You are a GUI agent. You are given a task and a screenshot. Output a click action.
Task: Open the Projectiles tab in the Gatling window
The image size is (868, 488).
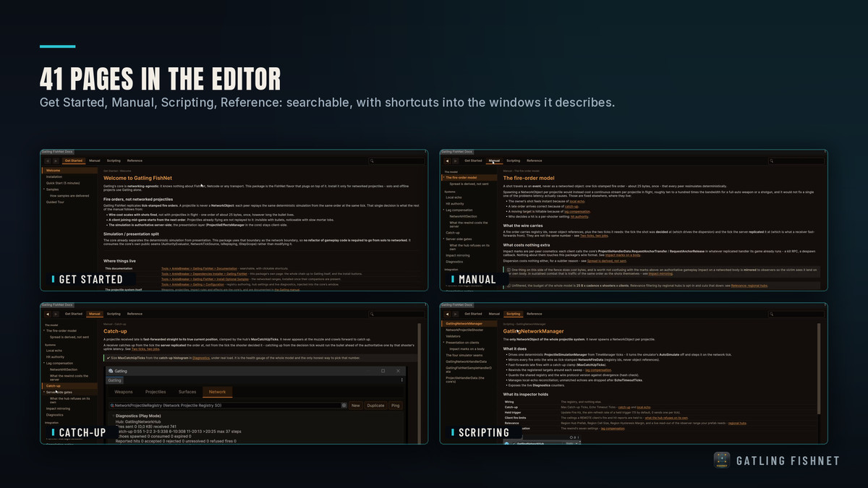(156, 392)
